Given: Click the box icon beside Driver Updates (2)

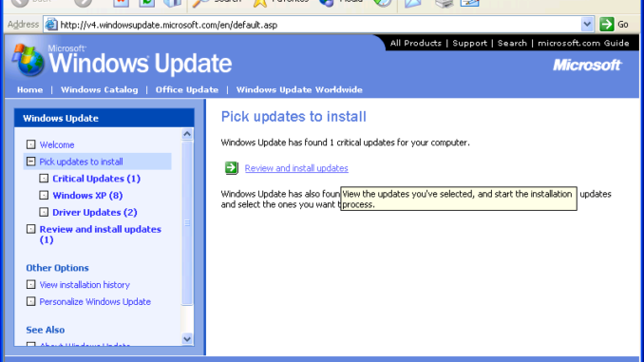Looking at the screenshot, I should click(44, 212).
